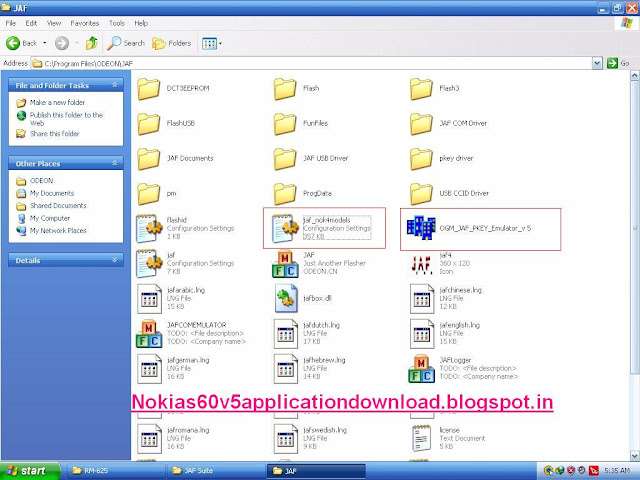This screenshot has width=640, height=480.
Task: Select the jaf configuration settings icon
Action: pyautogui.click(x=149, y=264)
